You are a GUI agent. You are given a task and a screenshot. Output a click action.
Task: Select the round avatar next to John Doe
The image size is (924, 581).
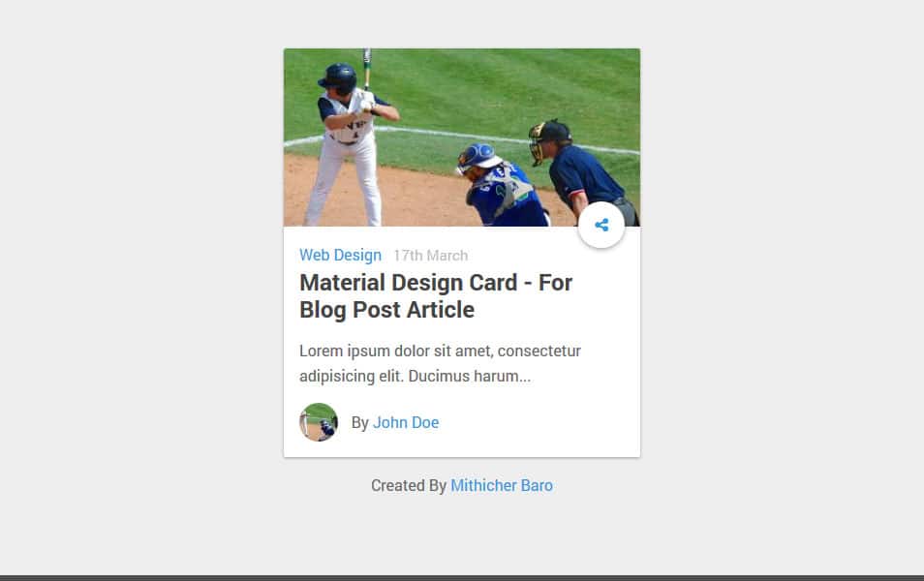pyautogui.click(x=319, y=422)
